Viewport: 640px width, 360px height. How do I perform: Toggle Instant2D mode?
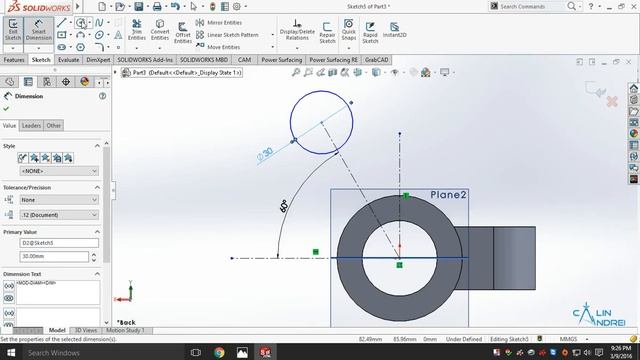coord(394,29)
